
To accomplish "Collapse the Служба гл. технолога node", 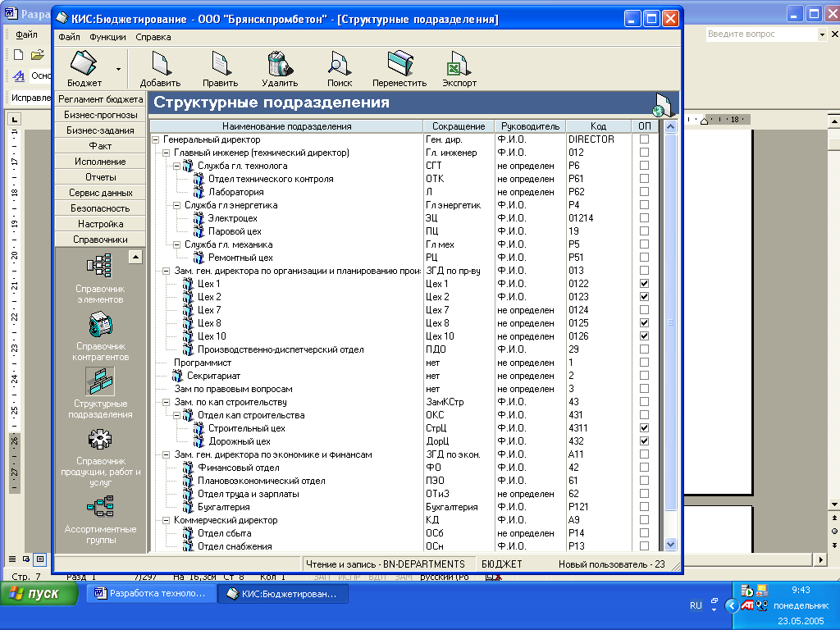I will point(177,166).
